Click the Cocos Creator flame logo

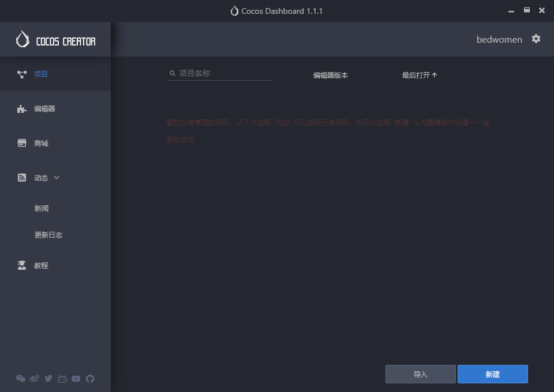(x=23, y=39)
